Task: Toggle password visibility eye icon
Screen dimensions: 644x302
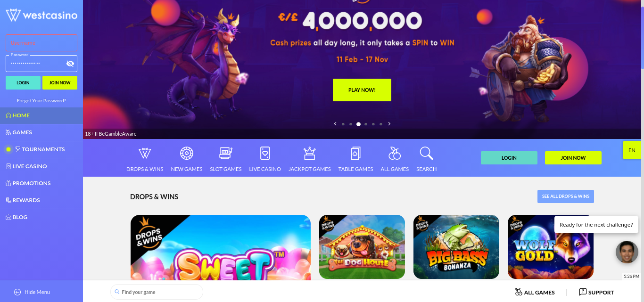Action: pos(70,64)
